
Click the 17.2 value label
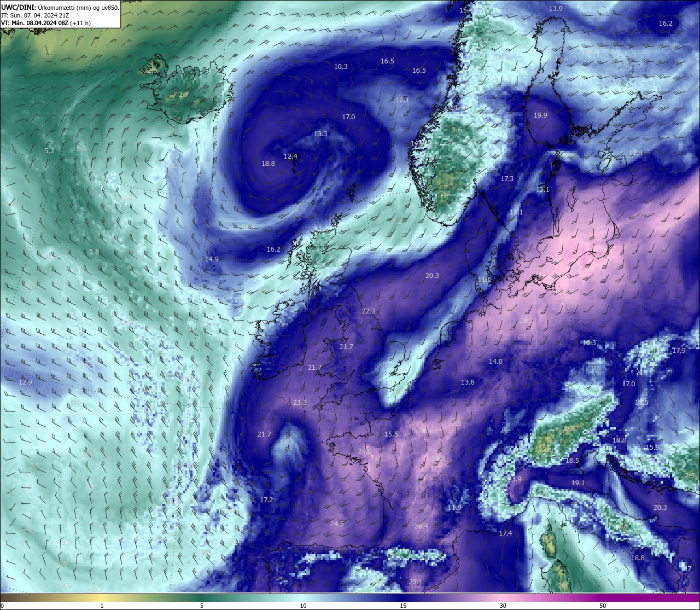[266, 499]
